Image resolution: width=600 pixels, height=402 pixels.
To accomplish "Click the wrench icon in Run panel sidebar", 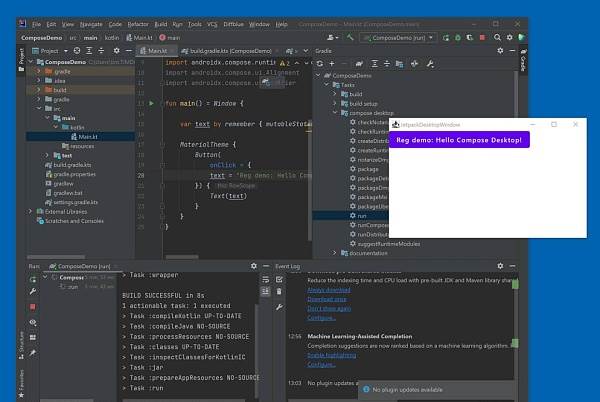I will pos(33,292).
